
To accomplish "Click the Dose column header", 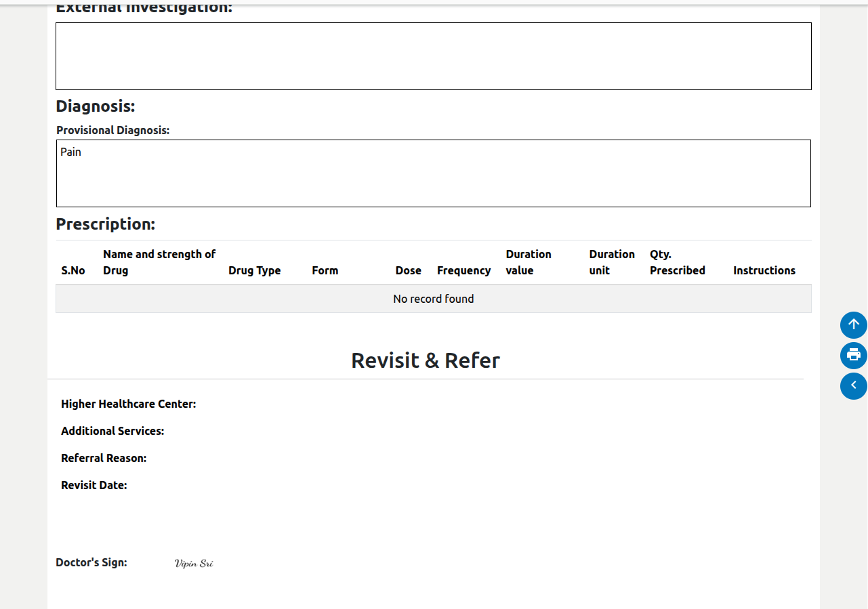I will pyautogui.click(x=408, y=270).
